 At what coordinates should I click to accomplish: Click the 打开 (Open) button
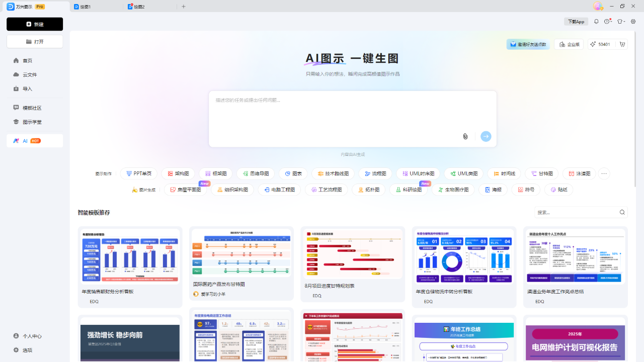click(35, 41)
